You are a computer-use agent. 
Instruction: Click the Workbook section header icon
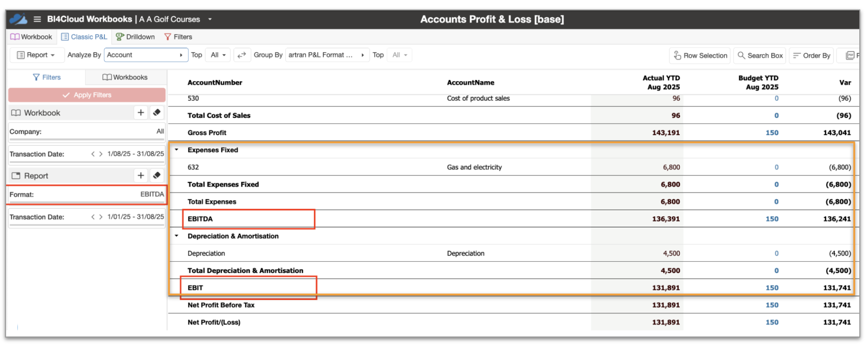point(16,113)
